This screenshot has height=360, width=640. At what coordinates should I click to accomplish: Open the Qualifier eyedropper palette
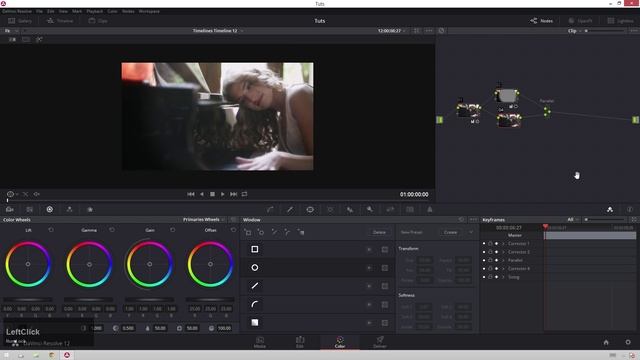point(290,209)
